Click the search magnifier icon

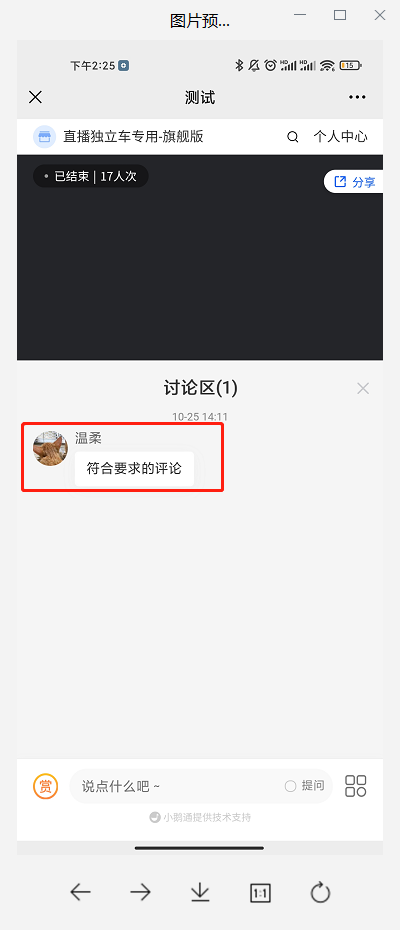tap(293, 137)
